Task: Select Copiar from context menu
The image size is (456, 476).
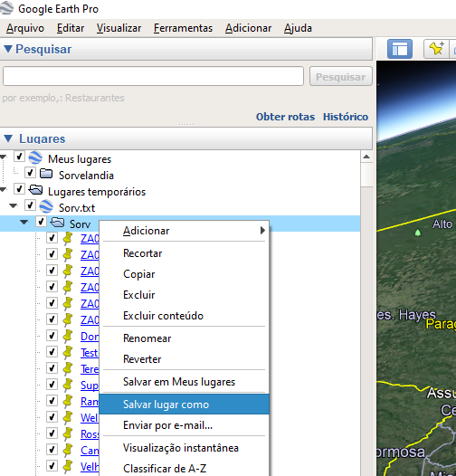Action: pyautogui.click(x=184, y=274)
